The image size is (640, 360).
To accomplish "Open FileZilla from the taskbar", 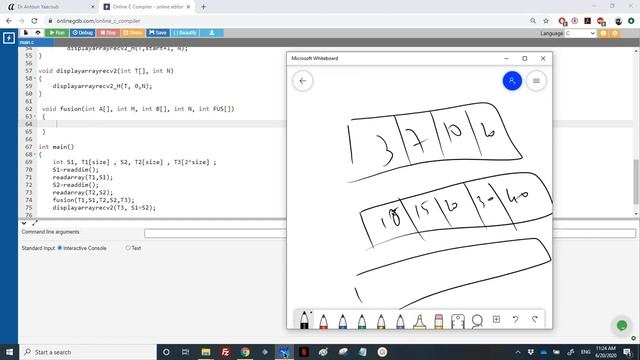I will point(225,352).
